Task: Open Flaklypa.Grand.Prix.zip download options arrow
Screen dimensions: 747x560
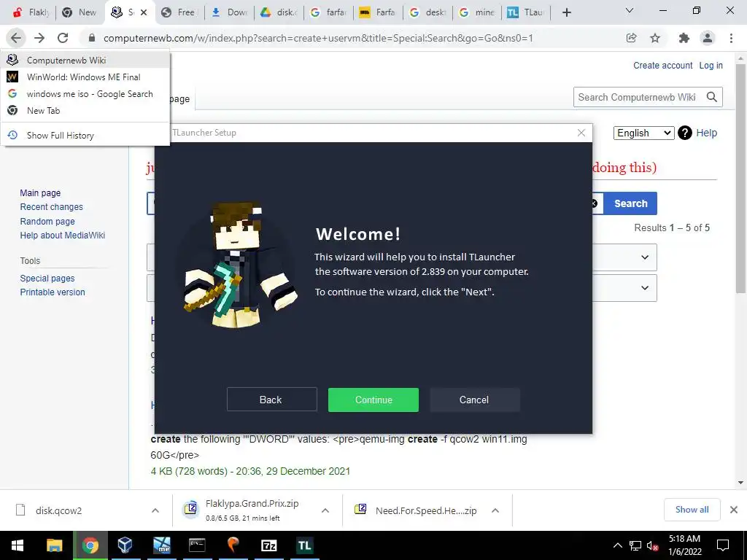Action: 325,510
